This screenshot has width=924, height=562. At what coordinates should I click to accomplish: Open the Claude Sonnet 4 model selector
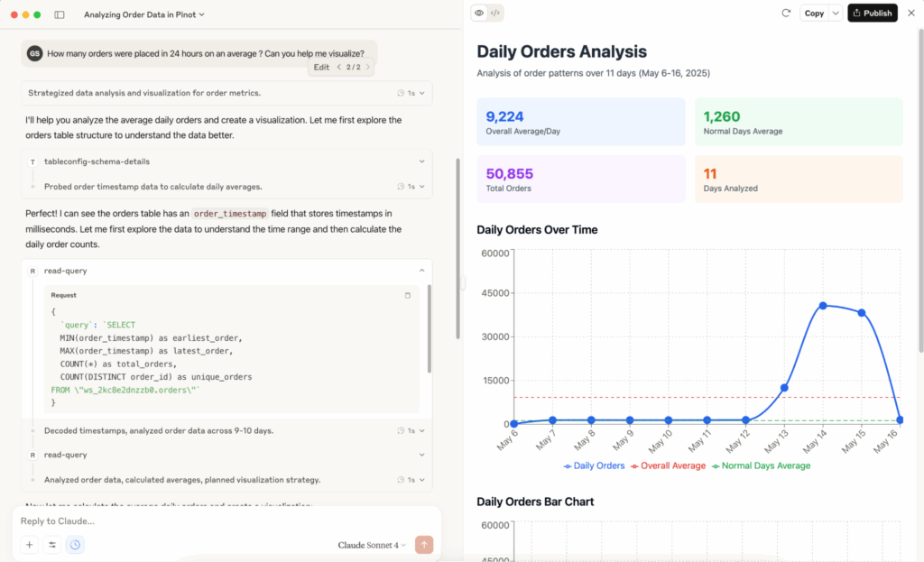372,545
